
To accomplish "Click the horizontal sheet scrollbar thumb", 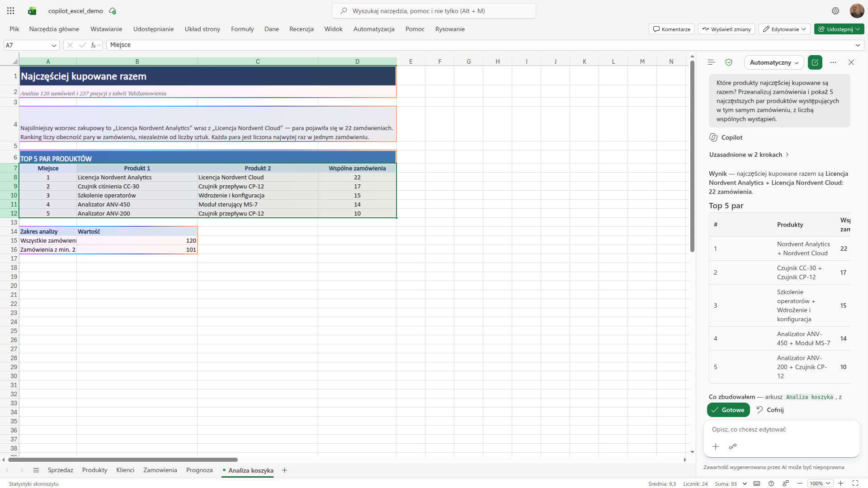I will pyautogui.click(x=123, y=460).
